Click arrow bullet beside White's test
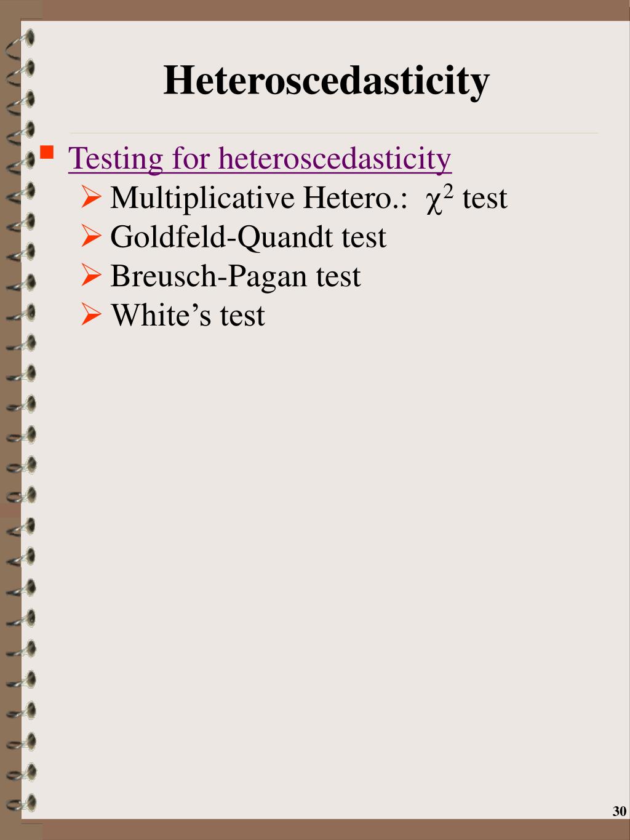The height and width of the screenshot is (840, 630). tap(91, 315)
